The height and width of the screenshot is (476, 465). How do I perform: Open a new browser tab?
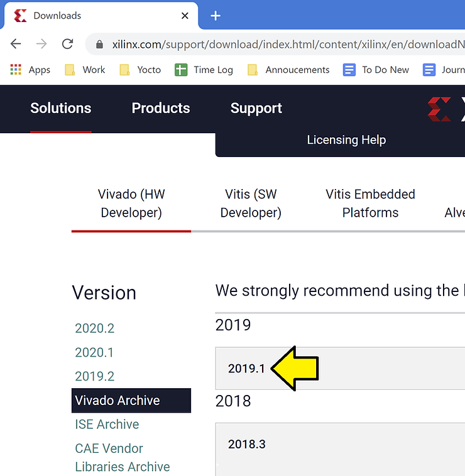pos(216,16)
